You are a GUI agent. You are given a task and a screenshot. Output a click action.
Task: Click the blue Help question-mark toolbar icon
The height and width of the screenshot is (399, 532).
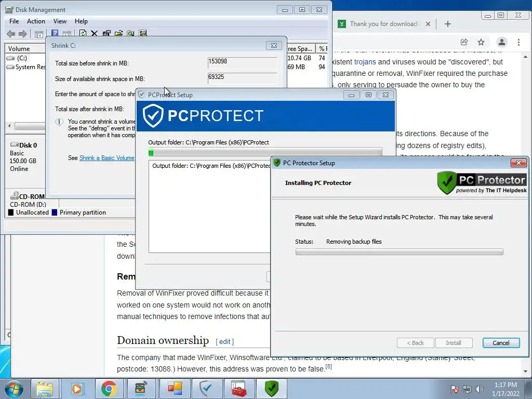tap(55, 33)
